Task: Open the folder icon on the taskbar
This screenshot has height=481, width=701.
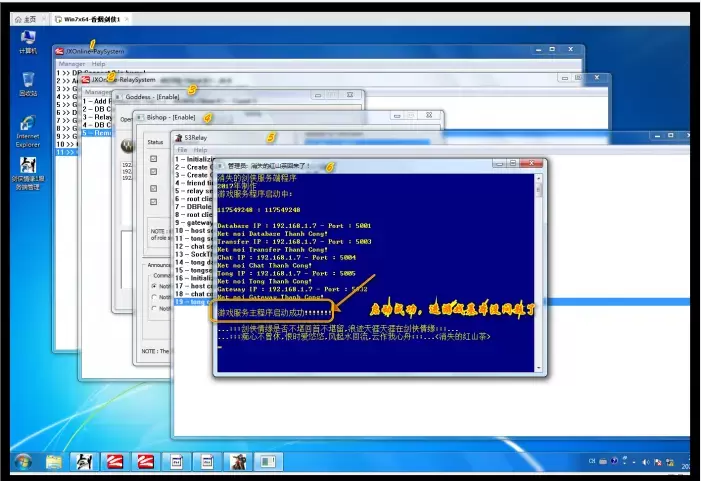Action: click(x=54, y=461)
